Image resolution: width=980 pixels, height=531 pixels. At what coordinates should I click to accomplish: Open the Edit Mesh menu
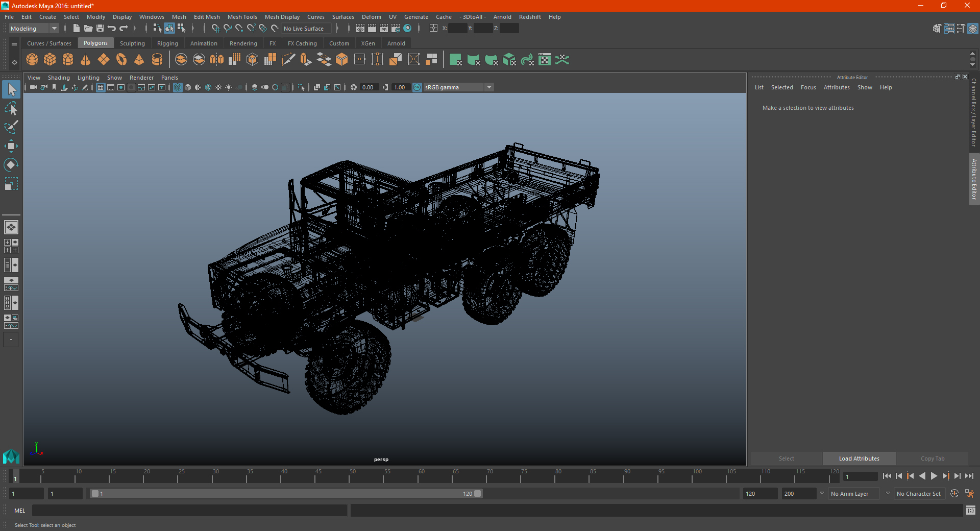pos(207,17)
